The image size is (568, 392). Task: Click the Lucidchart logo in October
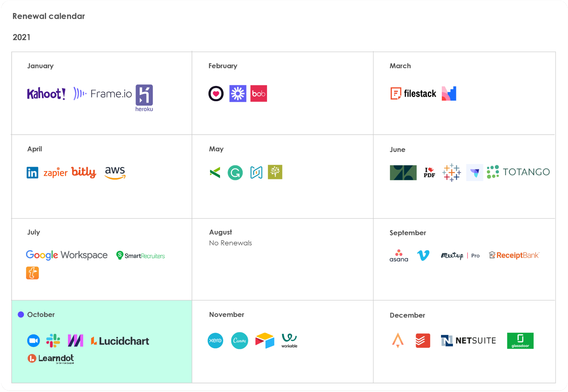[x=120, y=341]
